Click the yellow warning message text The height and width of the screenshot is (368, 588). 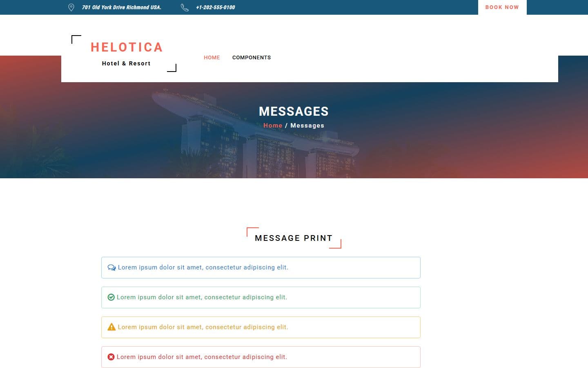click(203, 327)
